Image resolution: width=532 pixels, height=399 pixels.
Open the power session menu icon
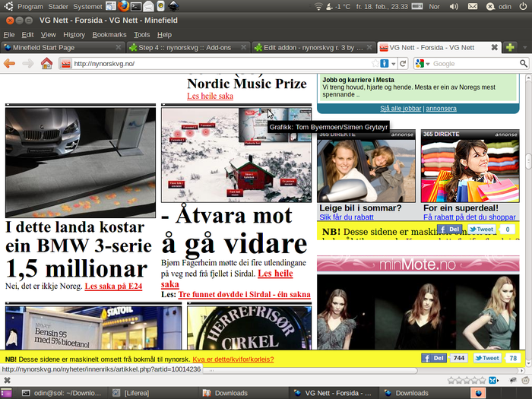click(x=523, y=6)
